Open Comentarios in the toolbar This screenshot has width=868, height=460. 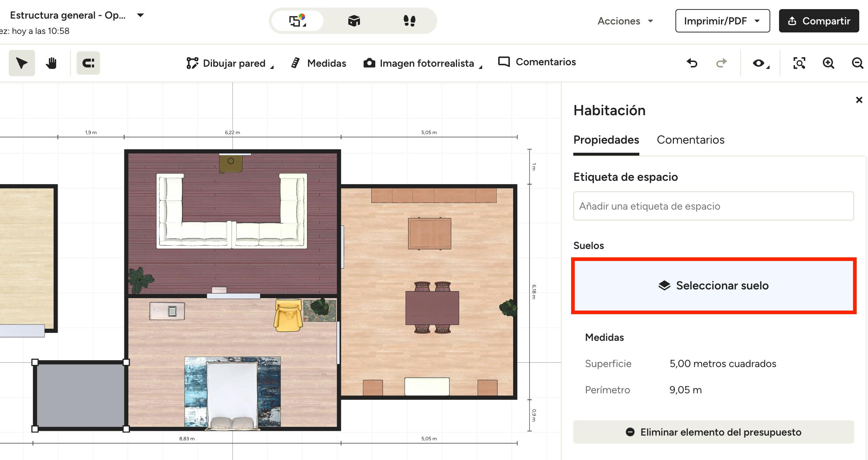(537, 62)
